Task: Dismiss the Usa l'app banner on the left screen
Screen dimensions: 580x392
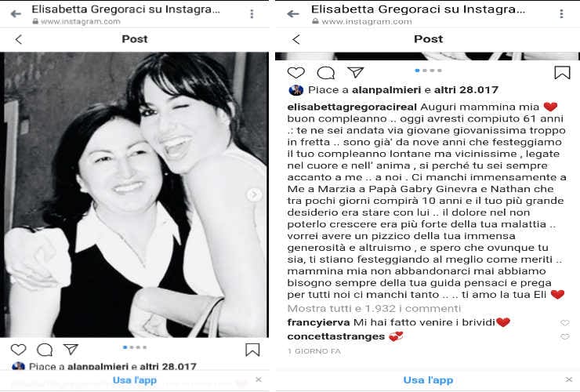Action: [x=259, y=379]
